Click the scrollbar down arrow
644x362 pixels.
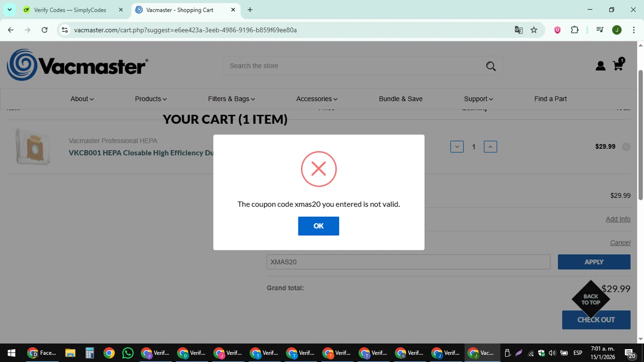pos(640,339)
